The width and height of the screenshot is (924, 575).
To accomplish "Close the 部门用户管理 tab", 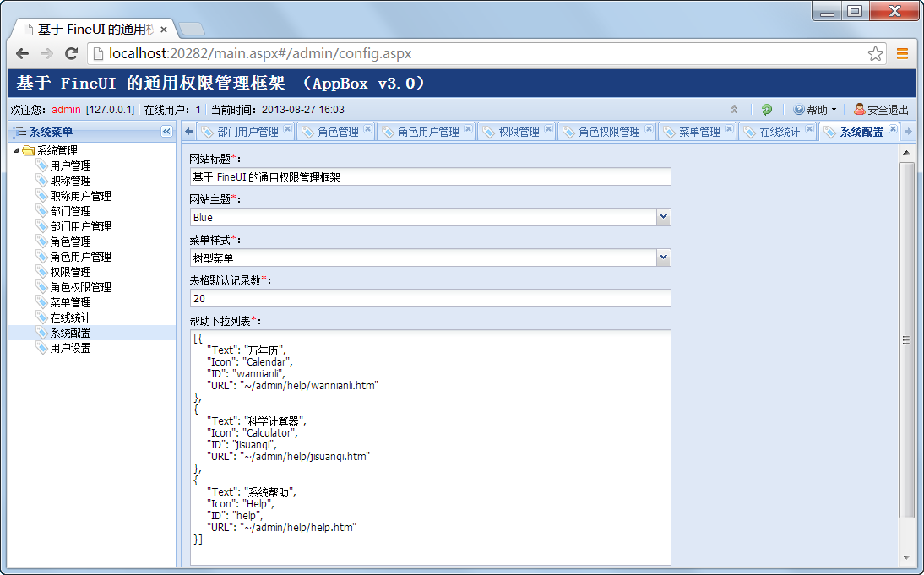I will 287,129.
